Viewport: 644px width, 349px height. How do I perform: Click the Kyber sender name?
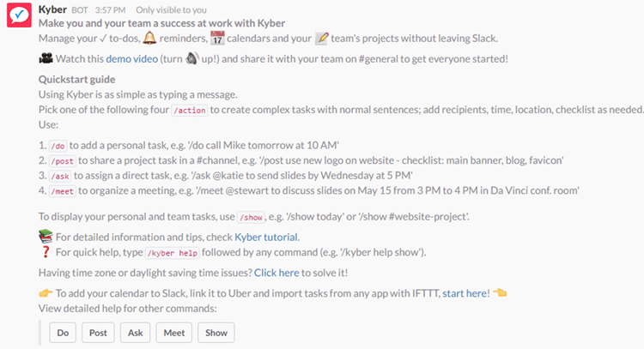pos(52,9)
